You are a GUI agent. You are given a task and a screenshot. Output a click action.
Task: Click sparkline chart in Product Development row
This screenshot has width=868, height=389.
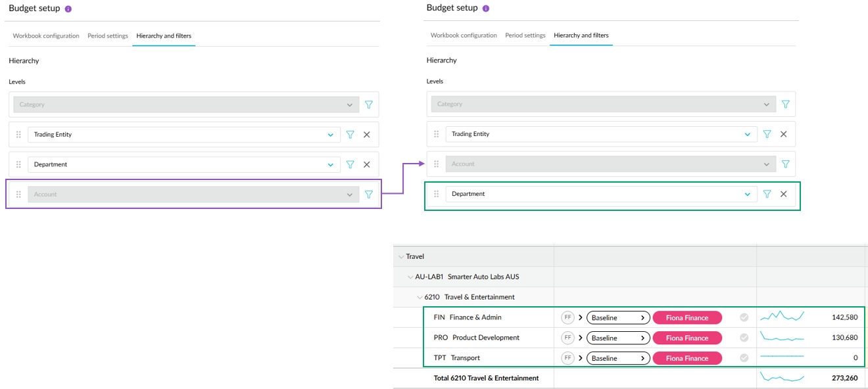(x=782, y=338)
